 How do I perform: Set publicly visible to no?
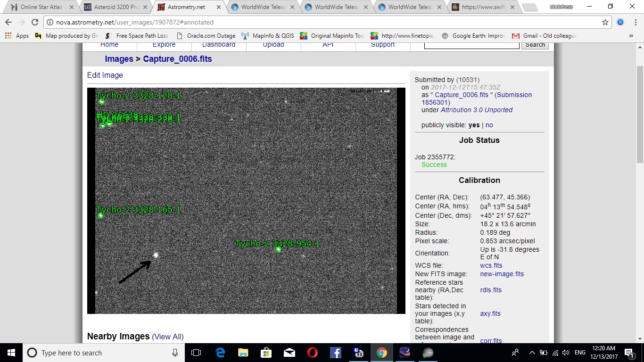(x=489, y=125)
